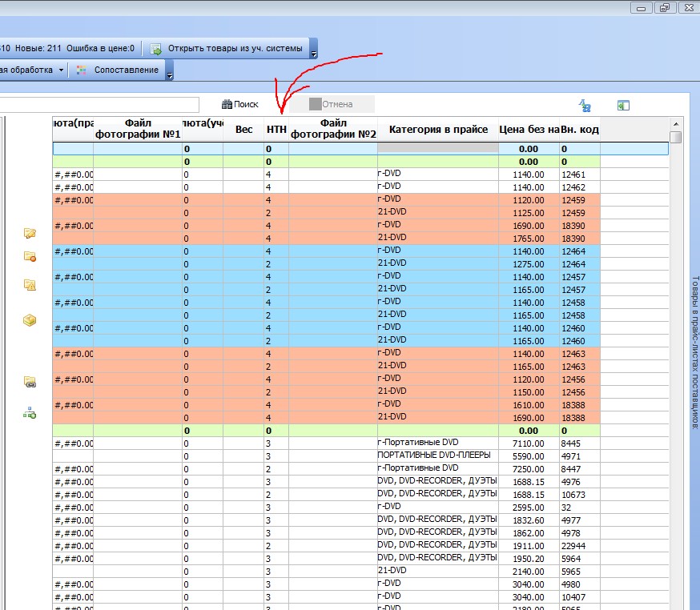This screenshot has width=700, height=610.
Task: Select the cell with code 22944
Action: tap(580, 546)
